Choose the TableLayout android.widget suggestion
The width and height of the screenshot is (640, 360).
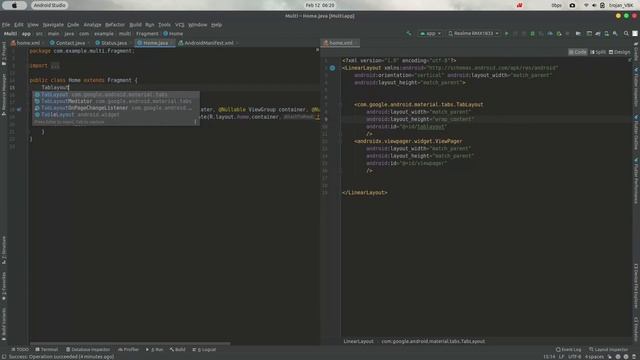[x=116, y=115]
